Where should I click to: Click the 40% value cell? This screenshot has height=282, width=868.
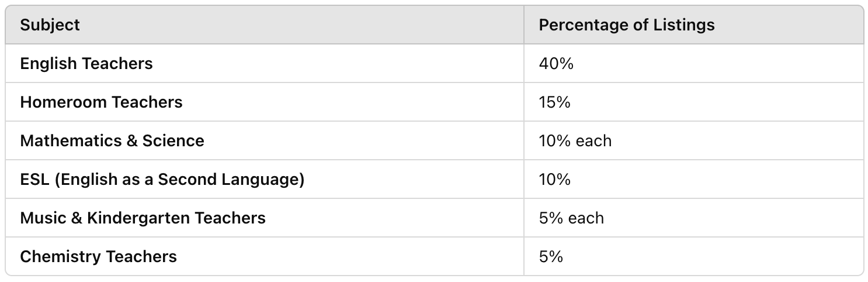tap(693, 64)
